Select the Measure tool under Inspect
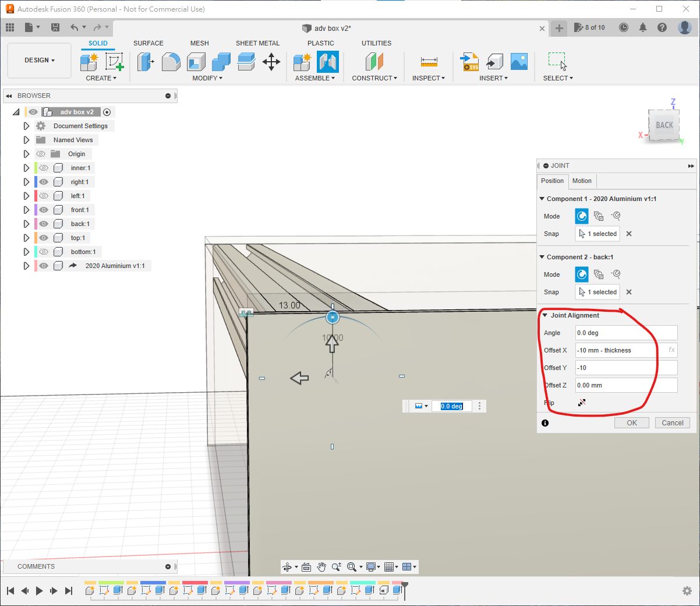 (429, 62)
